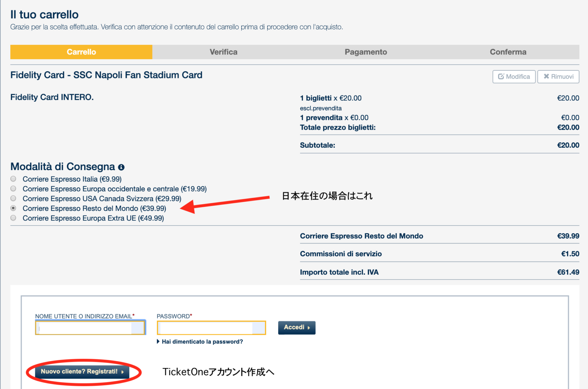Screen dimensions: 588x389
Task: Click the Fidelity Card INTERO. label
Action: tap(52, 97)
